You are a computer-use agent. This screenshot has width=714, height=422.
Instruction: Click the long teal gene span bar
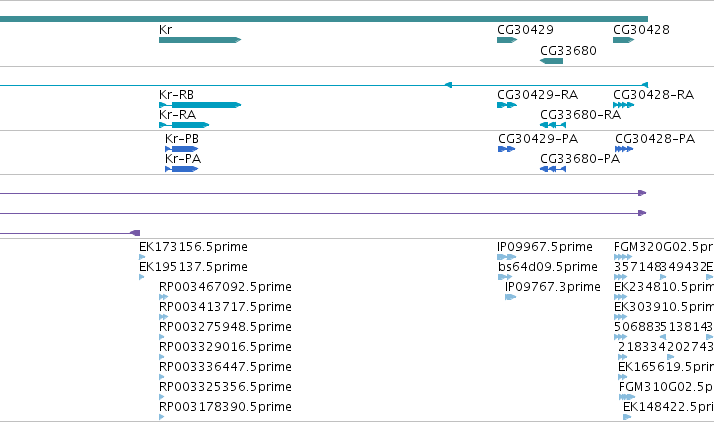324,19
